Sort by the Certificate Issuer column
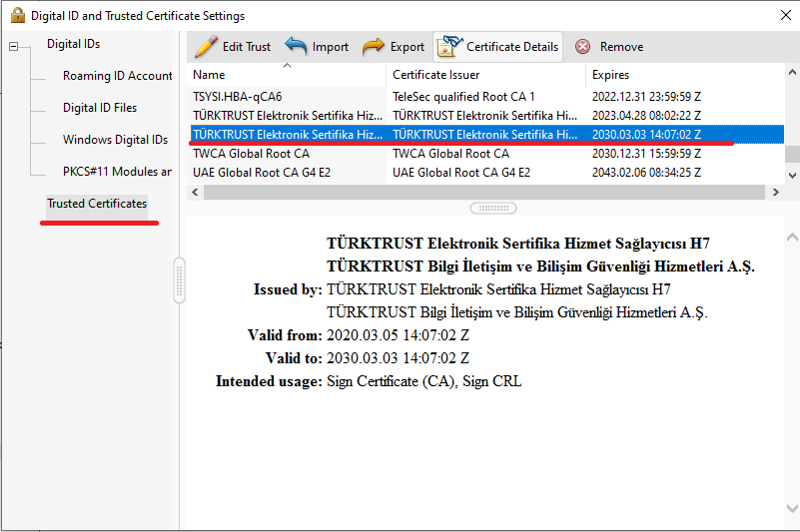The width and height of the screenshot is (800, 532). 485,75
